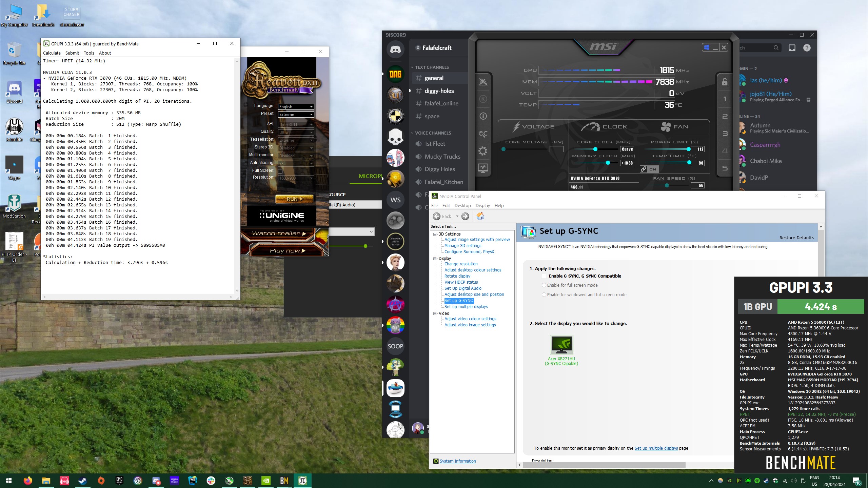The width and height of the screenshot is (868, 488).
Task: Open Calculate menu in GPUPI
Action: pos(52,53)
